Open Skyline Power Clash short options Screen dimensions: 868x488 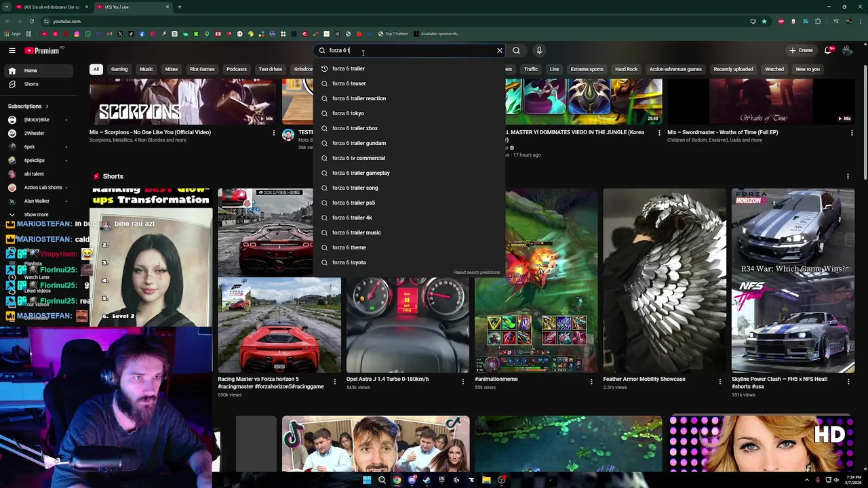848,382
